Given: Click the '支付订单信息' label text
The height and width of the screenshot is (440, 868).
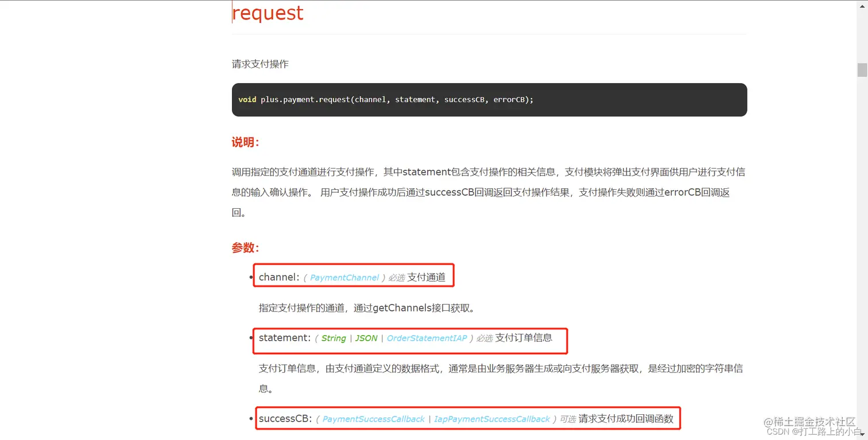Looking at the screenshot, I should (524, 338).
